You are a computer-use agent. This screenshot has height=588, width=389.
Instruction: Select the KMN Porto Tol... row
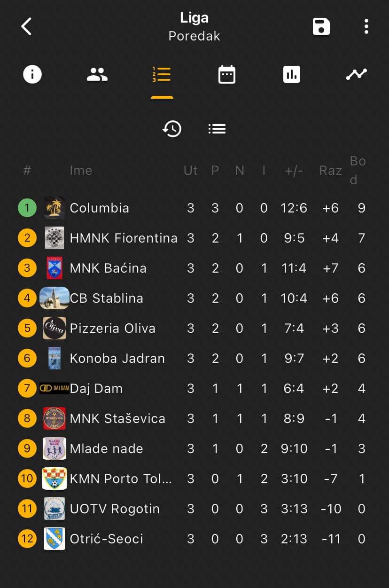point(194,478)
